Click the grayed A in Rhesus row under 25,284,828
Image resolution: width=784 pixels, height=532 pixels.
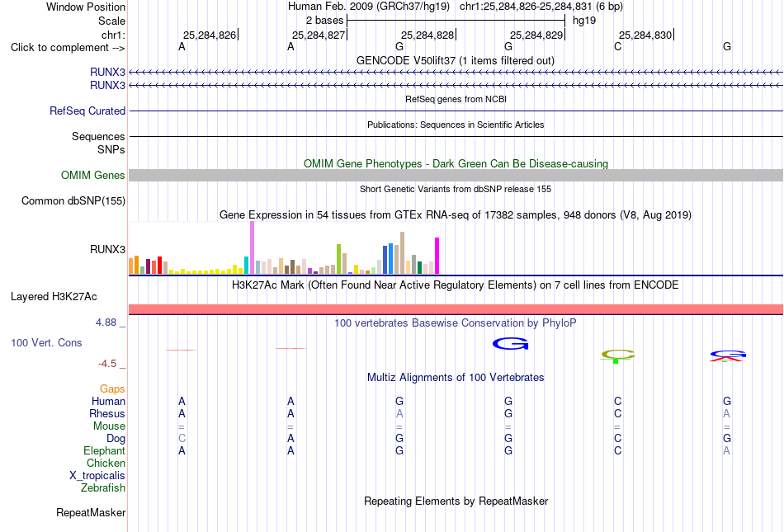click(x=399, y=413)
